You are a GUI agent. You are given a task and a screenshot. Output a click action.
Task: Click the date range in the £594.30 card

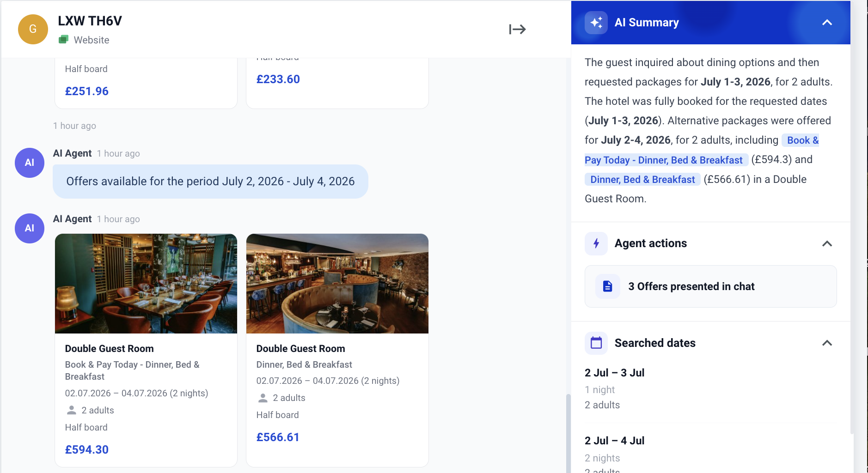pos(136,393)
